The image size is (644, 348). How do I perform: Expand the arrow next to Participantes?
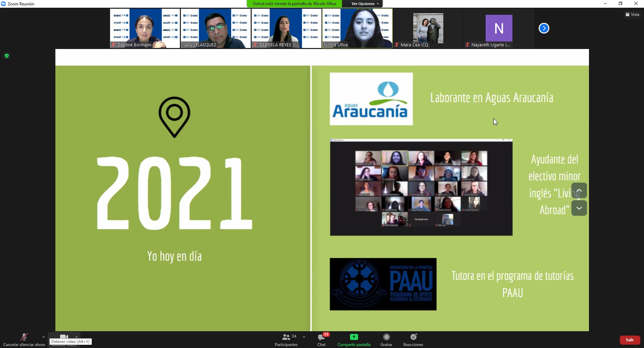click(x=304, y=337)
